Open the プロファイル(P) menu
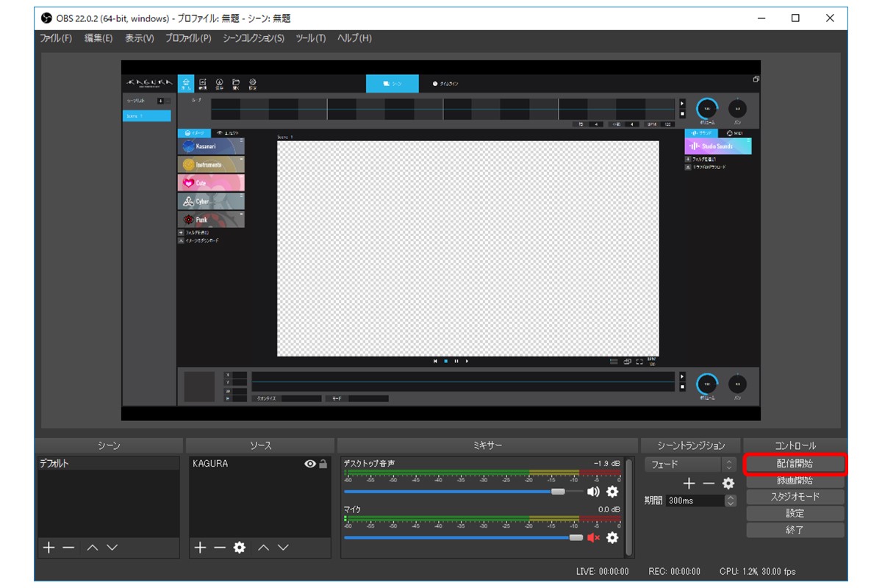882x588 pixels. pyautogui.click(x=188, y=38)
